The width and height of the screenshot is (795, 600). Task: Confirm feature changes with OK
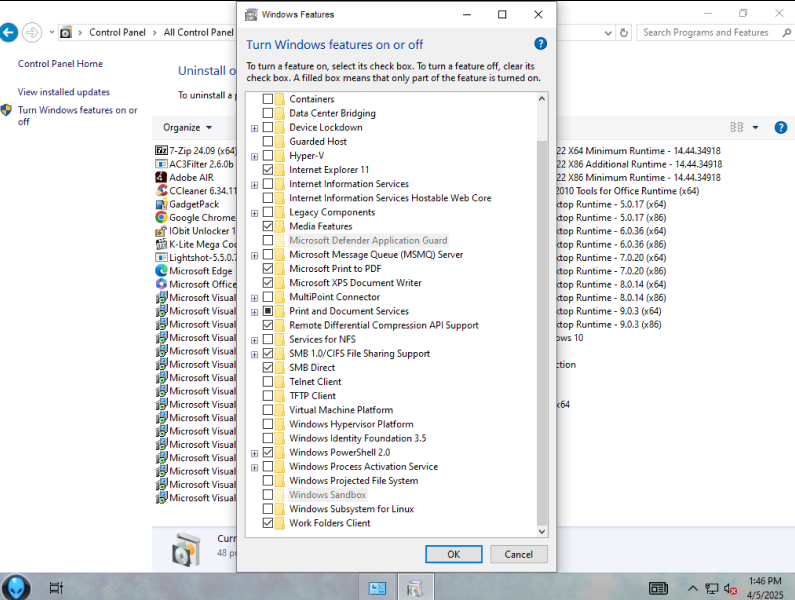tap(454, 554)
